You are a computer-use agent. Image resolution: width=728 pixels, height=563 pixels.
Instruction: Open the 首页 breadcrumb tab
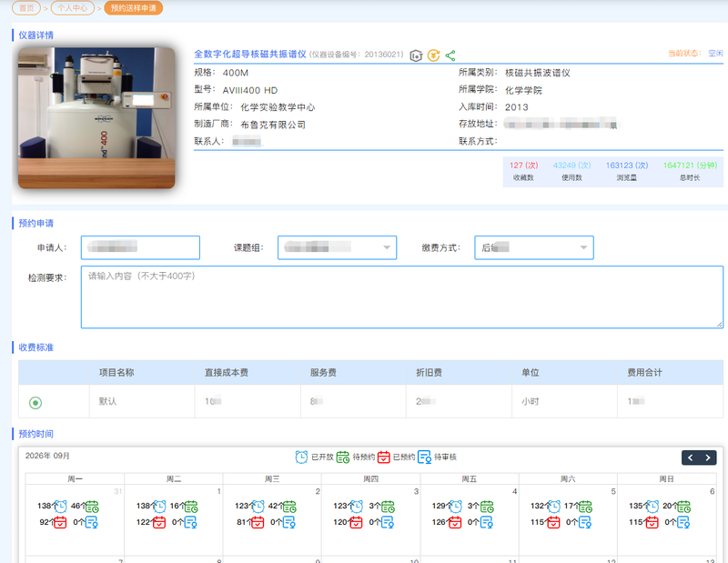[26, 8]
